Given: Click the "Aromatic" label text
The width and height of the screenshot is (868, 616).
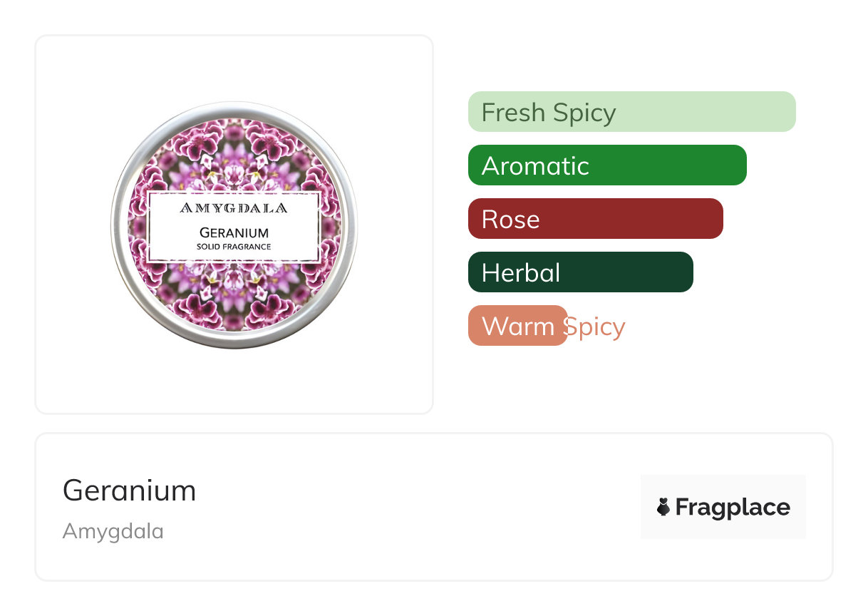Looking at the screenshot, I should coord(535,166).
